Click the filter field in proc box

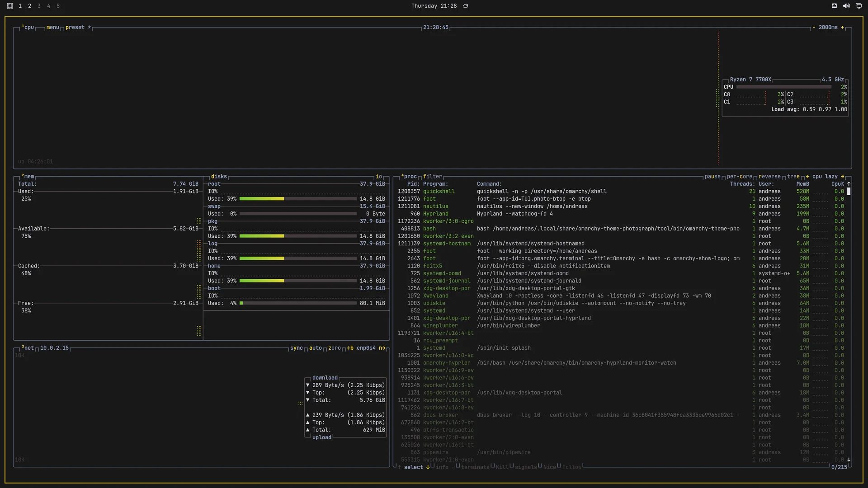coord(433,177)
